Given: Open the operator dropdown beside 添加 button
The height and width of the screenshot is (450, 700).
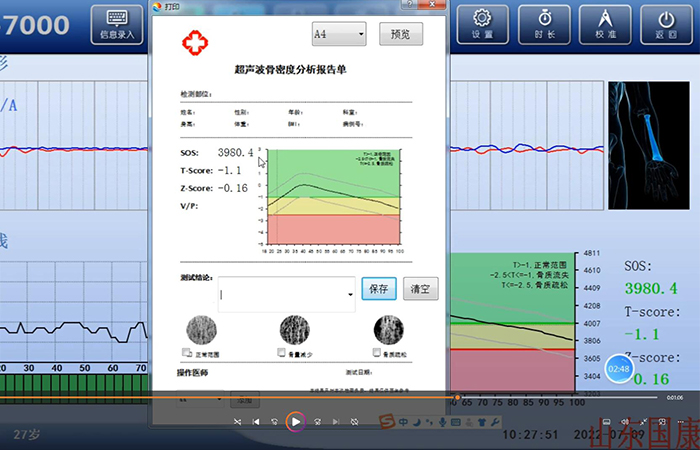Looking at the screenshot, I should pyautogui.click(x=200, y=400).
